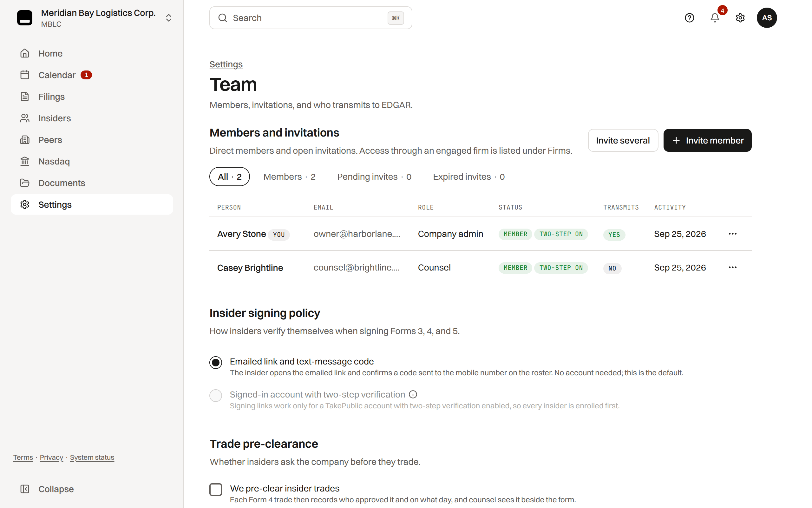Screen dimensions: 812x508
Task: Click the Calendar badge showing 1
Action: (x=86, y=75)
